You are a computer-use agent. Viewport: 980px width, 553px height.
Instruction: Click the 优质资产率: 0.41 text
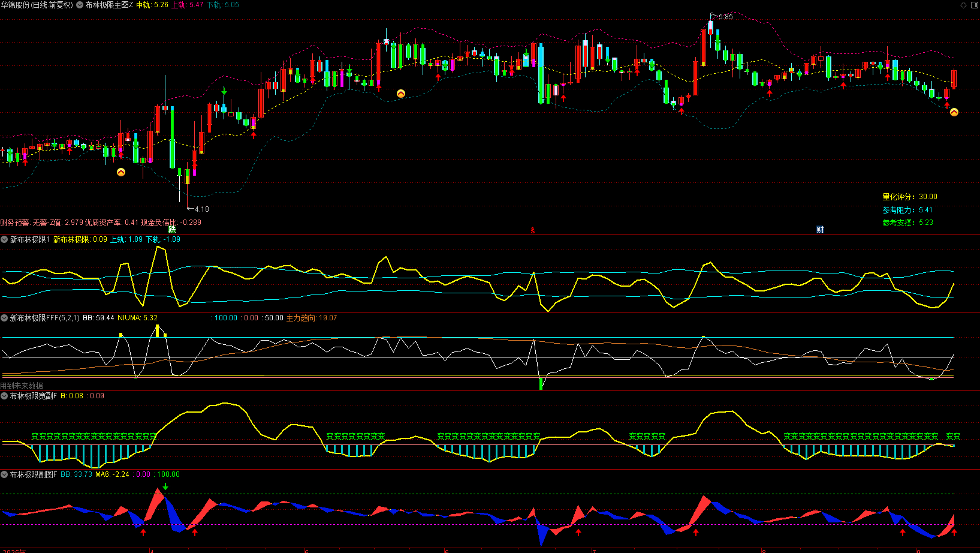click(111, 223)
